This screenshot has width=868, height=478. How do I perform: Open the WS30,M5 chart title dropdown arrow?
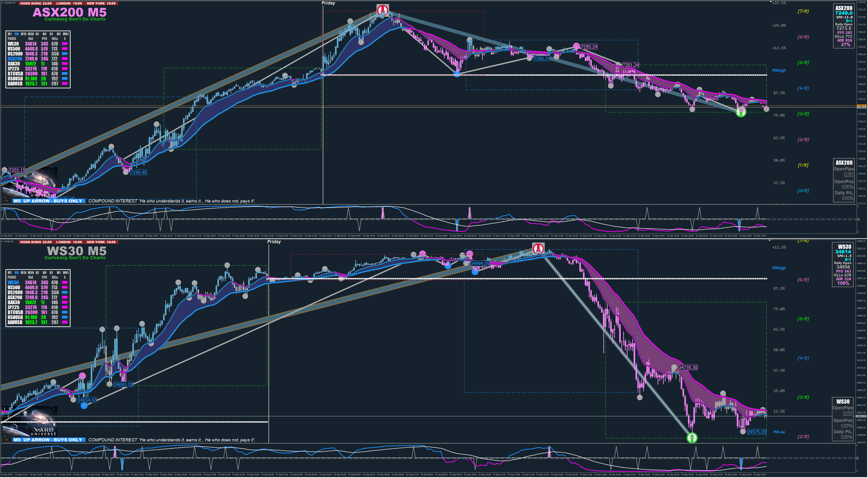(x=2, y=241)
